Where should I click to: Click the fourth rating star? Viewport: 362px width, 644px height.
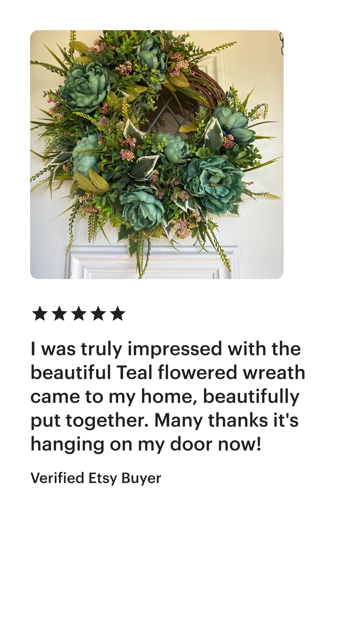[x=98, y=313]
